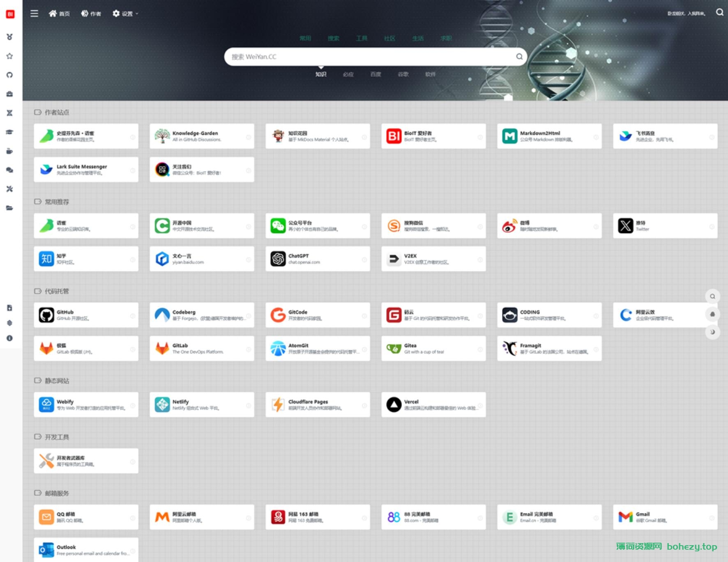Click the Weibo 微博 icon
This screenshot has height=562, width=728.
coord(509,226)
